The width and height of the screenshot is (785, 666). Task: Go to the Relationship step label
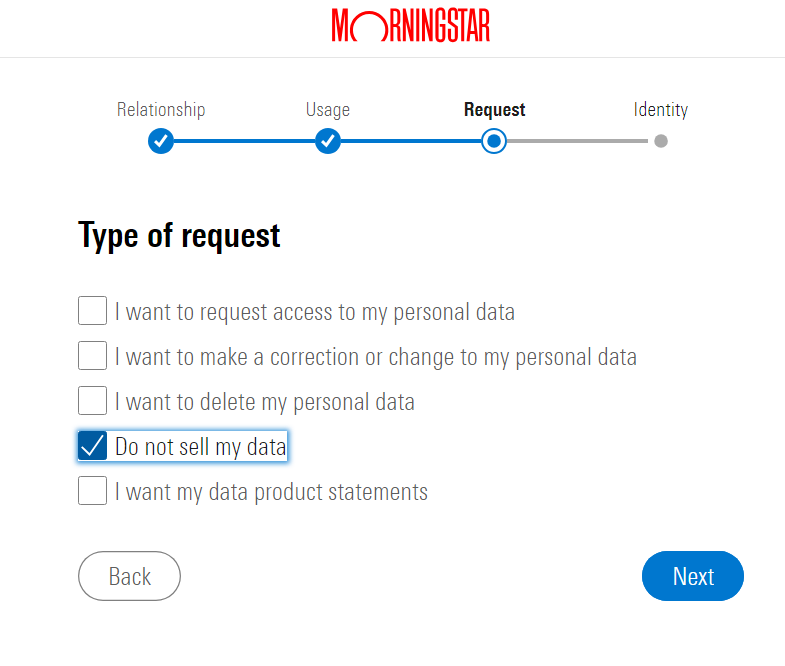161,110
